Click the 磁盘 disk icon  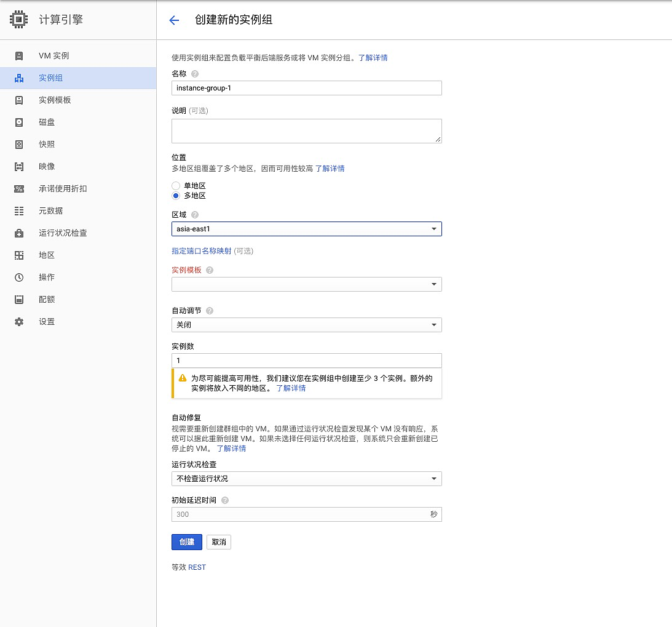pos(19,122)
